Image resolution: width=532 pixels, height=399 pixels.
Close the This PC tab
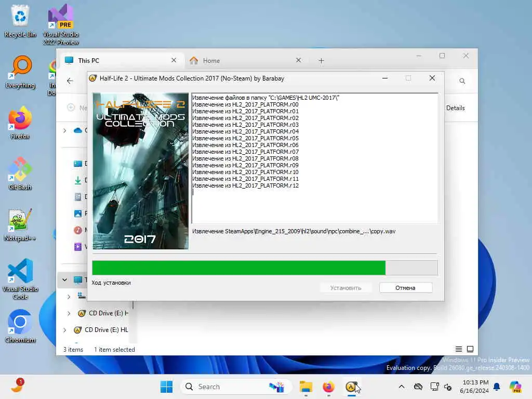click(x=174, y=60)
